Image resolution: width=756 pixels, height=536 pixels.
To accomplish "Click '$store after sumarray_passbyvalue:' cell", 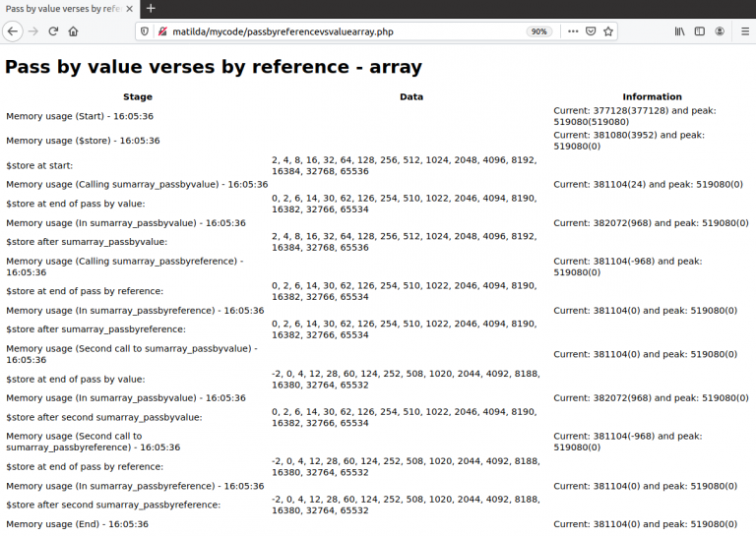I will click(87, 242).
